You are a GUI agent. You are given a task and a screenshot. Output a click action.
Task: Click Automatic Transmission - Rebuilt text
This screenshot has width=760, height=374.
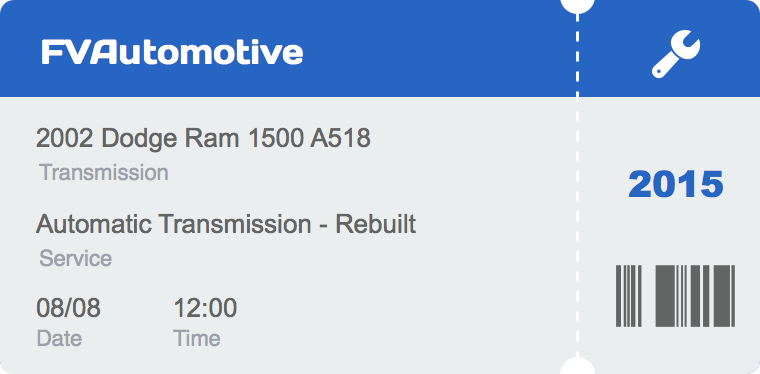point(226,224)
